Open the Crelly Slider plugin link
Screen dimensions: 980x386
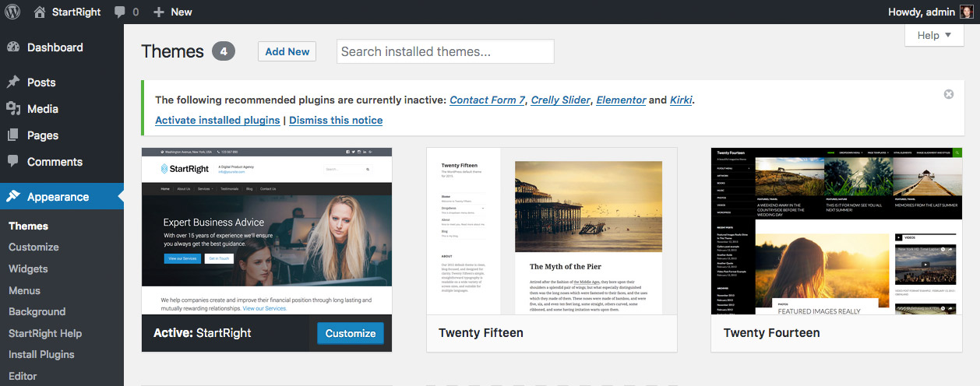(x=561, y=100)
